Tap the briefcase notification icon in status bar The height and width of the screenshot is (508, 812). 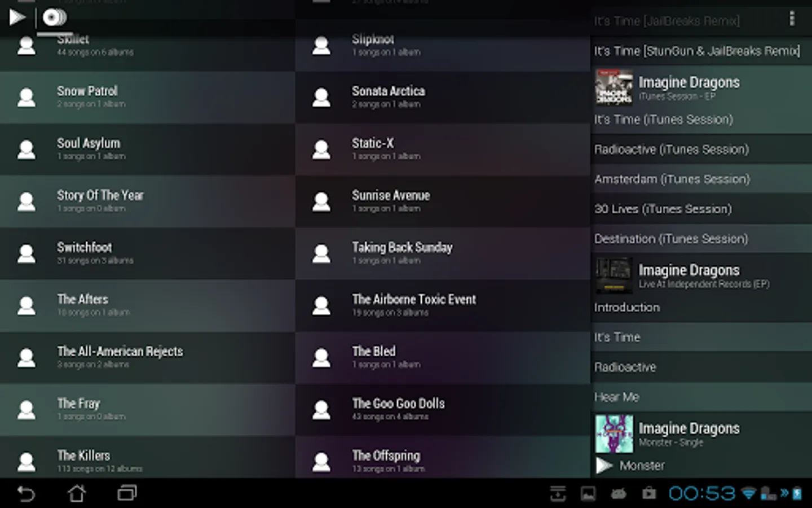(x=649, y=494)
